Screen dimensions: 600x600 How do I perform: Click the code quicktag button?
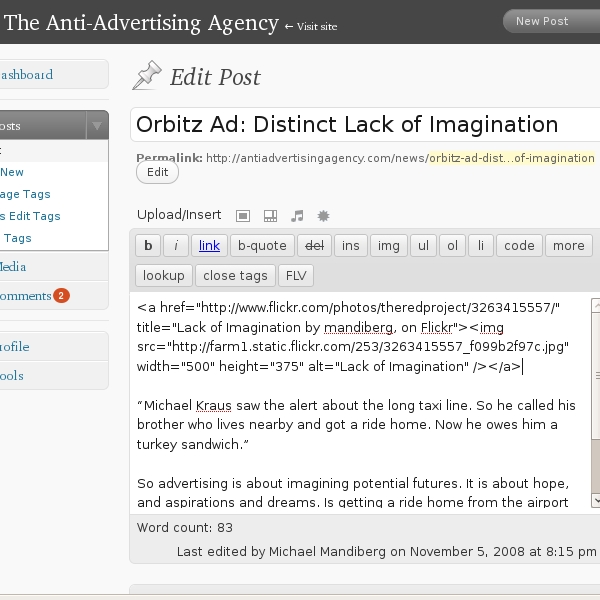click(519, 246)
